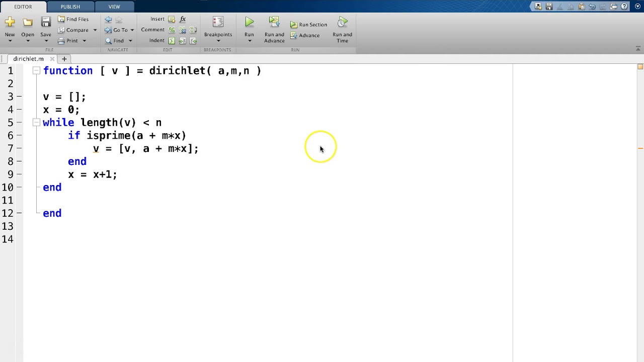This screenshot has width=644, height=362.
Task: Set breakpoint on line 7
Action: point(19,148)
